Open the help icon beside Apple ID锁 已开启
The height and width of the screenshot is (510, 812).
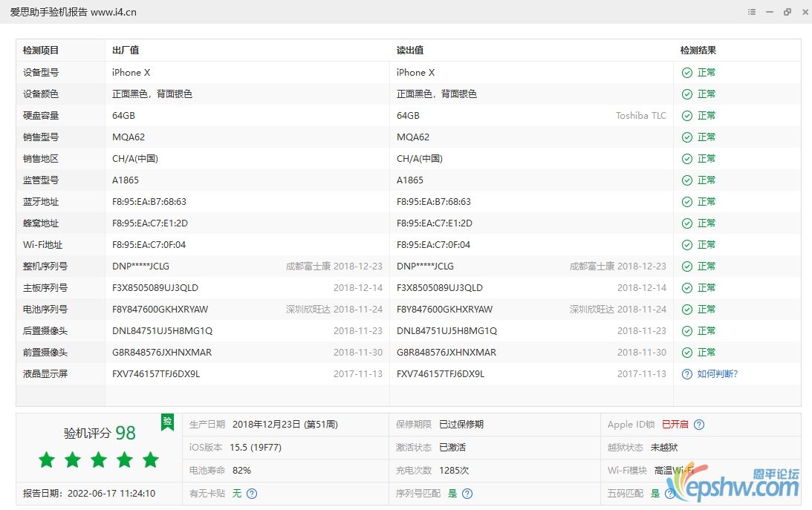coord(698,425)
